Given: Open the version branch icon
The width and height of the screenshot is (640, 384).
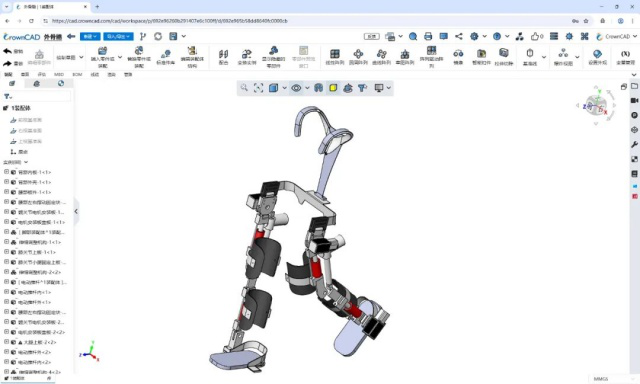Looking at the screenshot, I should click(142, 37).
